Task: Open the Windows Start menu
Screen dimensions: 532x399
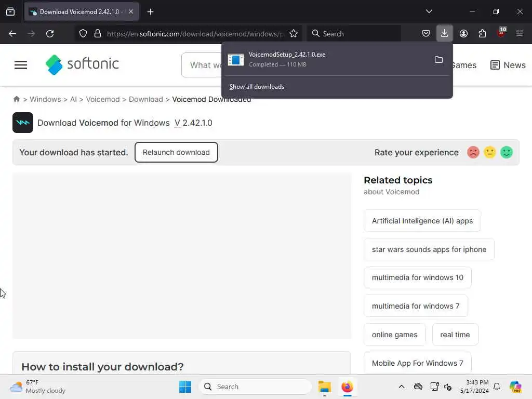Action: point(185,387)
